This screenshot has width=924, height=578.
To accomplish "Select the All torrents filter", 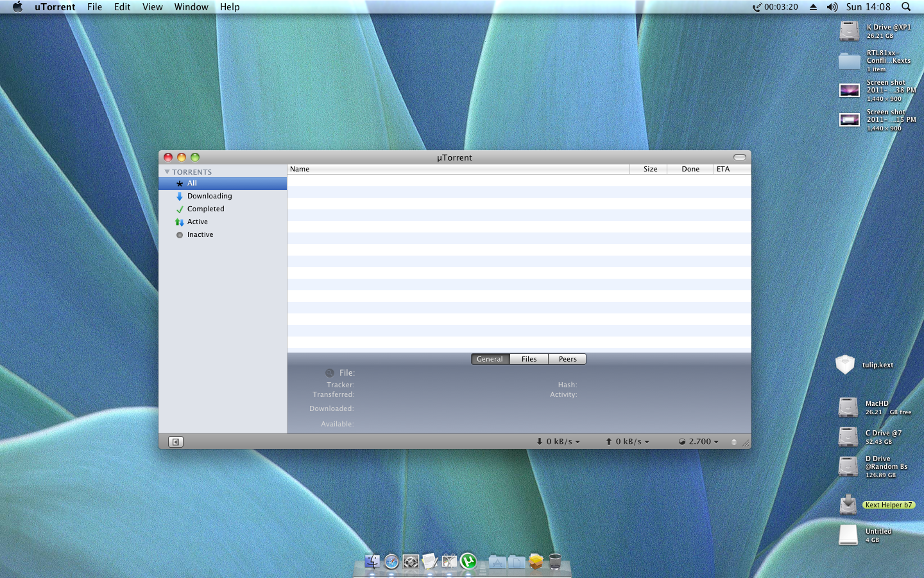I will click(223, 184).
